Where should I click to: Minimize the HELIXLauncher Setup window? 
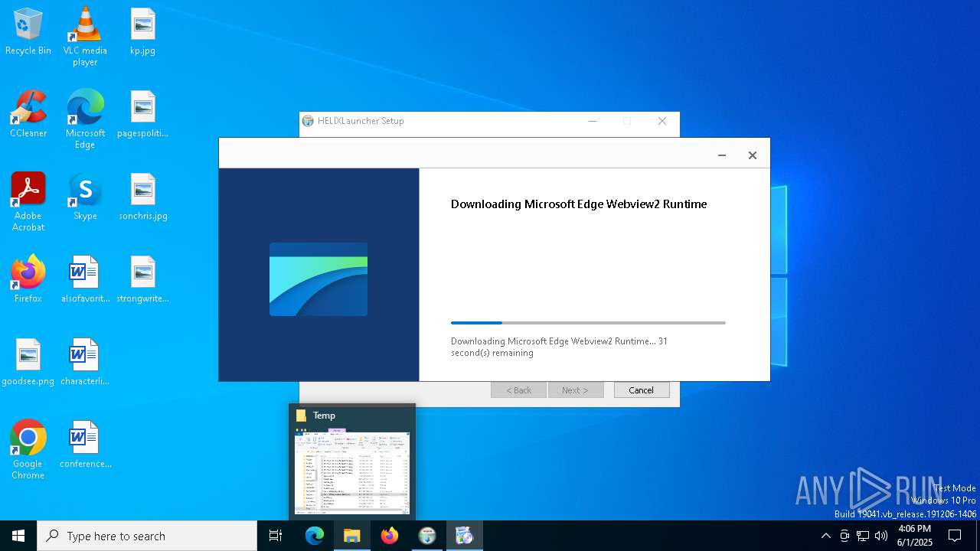point(592,121)
